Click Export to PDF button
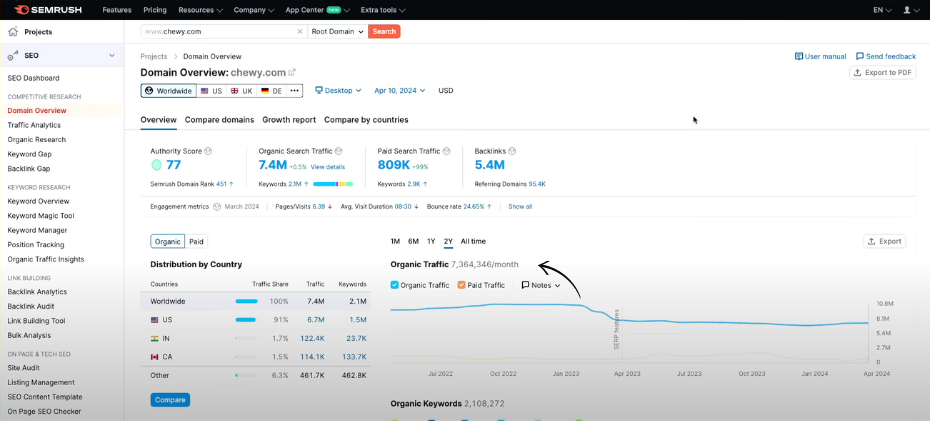Viewport: 930px width, 421px height. pos(883,72)
